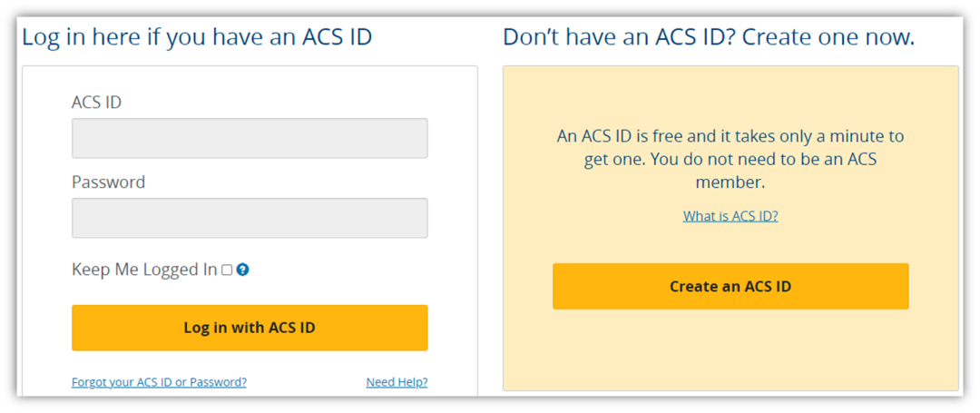Open the What is ACS ID? link

click(x=730, y=216)
